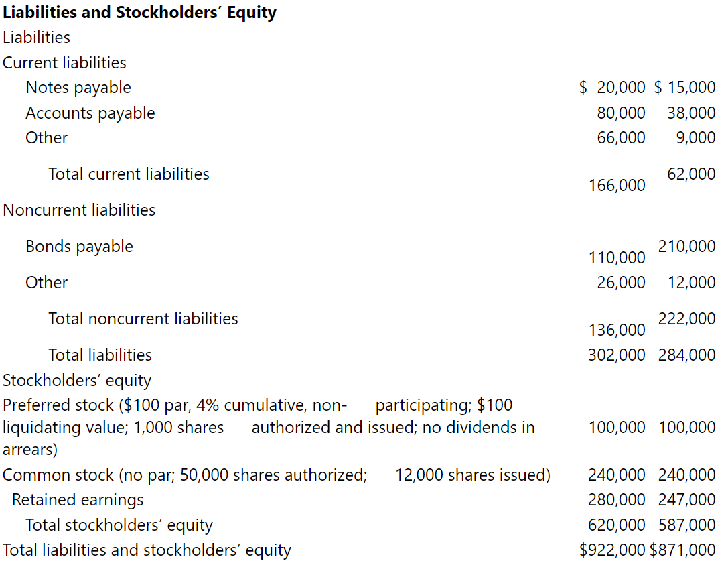
Task: Select the "Notes payable" row label
Action: (78, 88)
